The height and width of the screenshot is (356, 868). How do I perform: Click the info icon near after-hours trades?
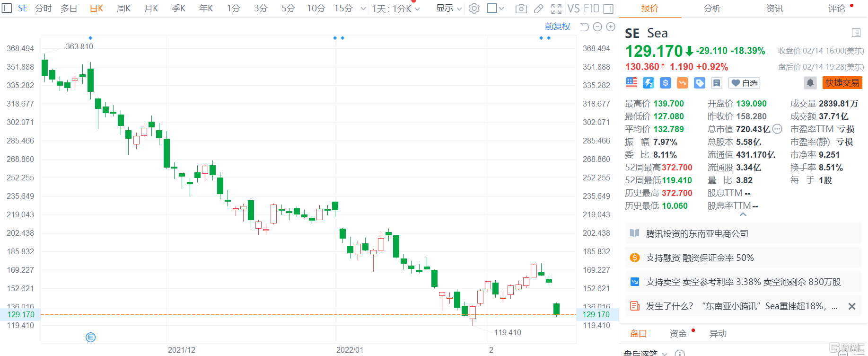(680, 353)
